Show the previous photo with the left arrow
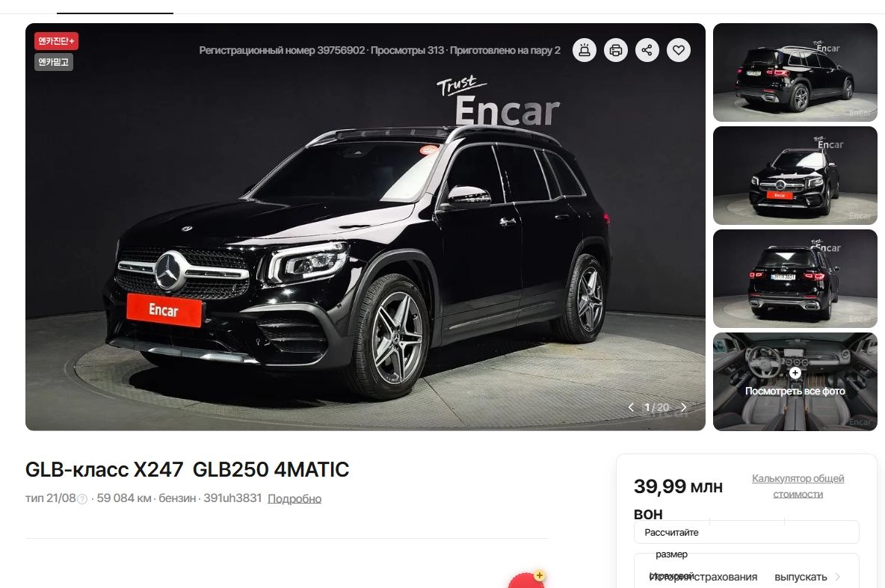The height and width of the screenshot is (588, 885). click(631, 407)
